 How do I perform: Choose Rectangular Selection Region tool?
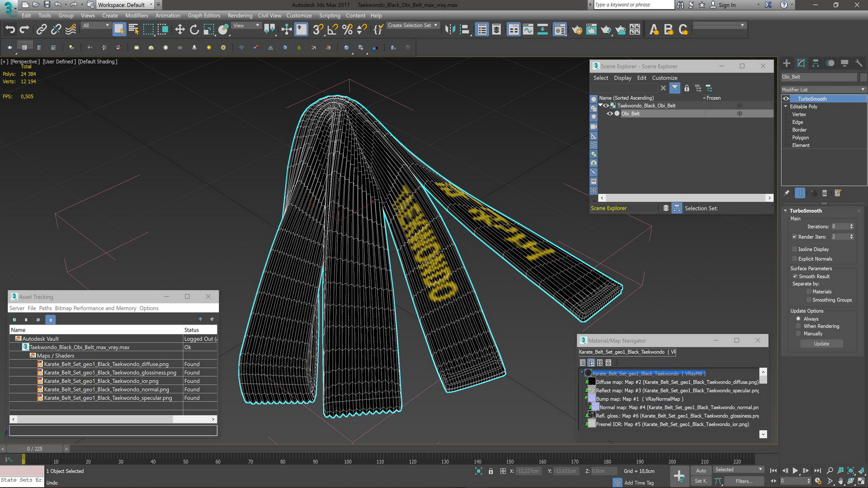148,30
